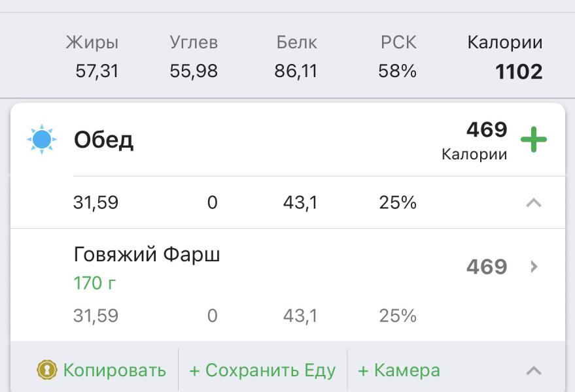
Task: Collapse the Обед meal summary row chevron
Action: 534,203
